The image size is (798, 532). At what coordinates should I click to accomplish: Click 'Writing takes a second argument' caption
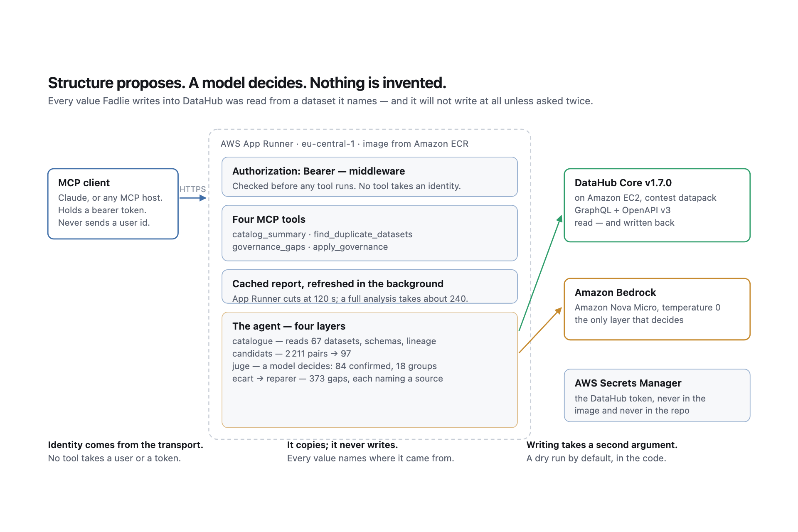click(602, 445)
